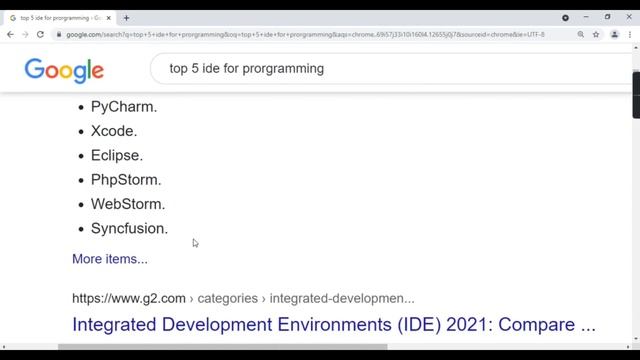Restore down the Chrome window
This screenshot has width=640, height=360.
coord(607,17)
